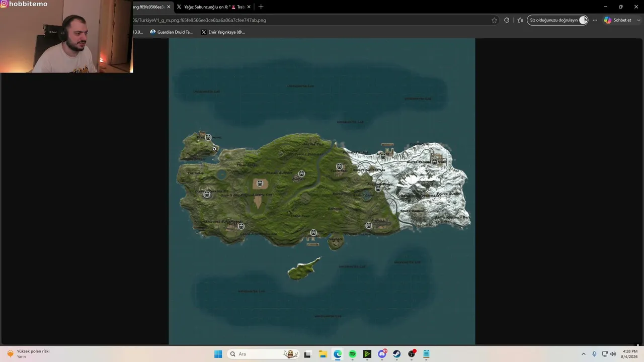The width and height of the screenshot is (644, 362).
Task: Open Notepad from the taskbar
Action: [427, 354]
